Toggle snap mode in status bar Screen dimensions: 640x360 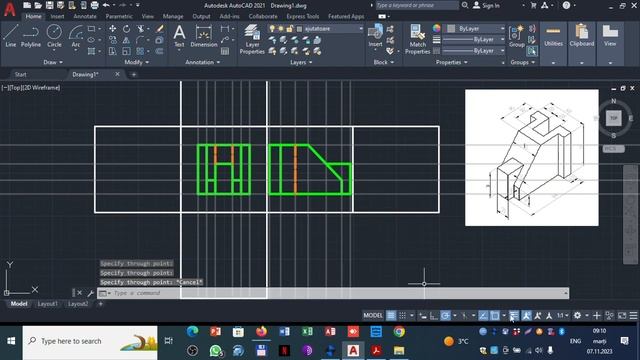tap(403, 316)
